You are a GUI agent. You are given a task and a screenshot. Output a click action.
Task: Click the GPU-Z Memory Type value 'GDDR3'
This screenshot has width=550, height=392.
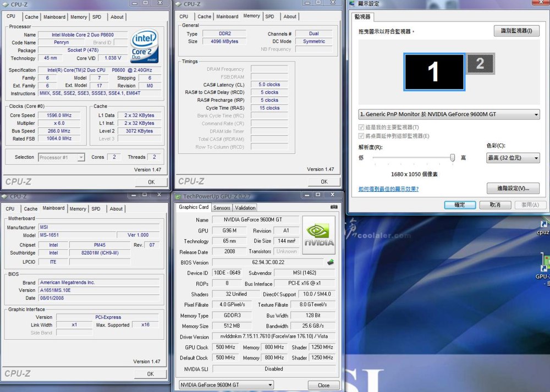pos(232,316)
